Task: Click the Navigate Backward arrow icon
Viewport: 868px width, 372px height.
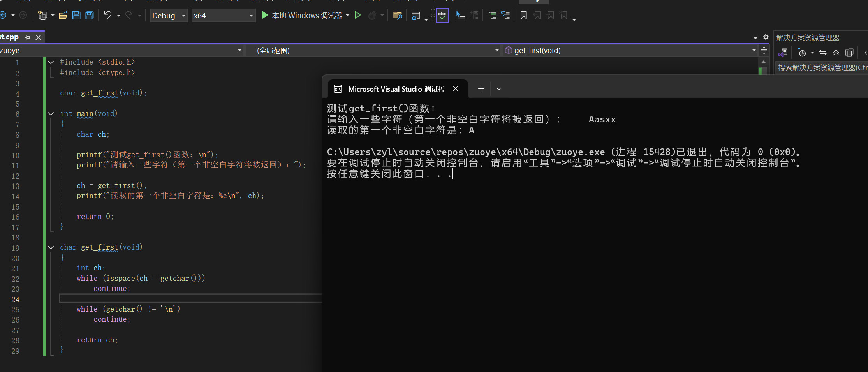Action: 3,15
